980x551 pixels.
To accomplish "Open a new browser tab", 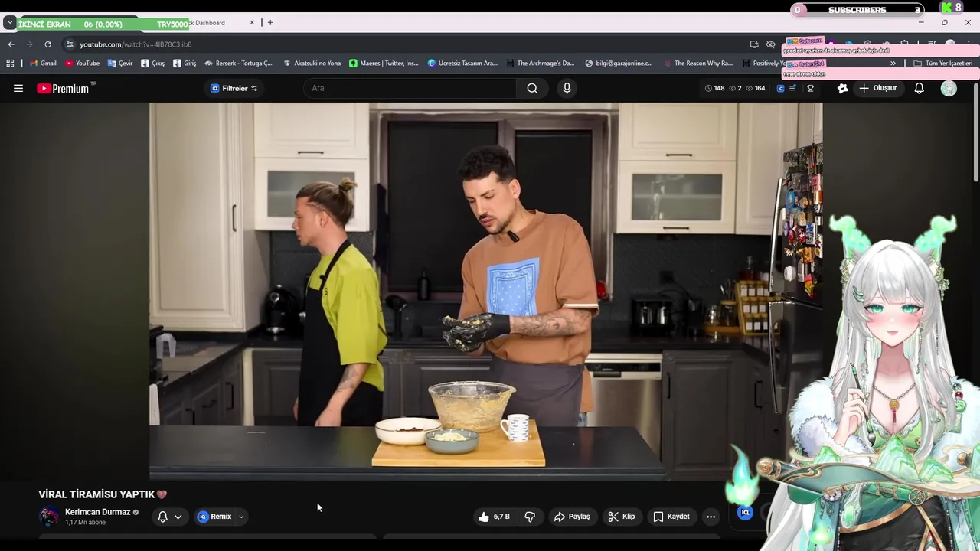I will 269,23.
